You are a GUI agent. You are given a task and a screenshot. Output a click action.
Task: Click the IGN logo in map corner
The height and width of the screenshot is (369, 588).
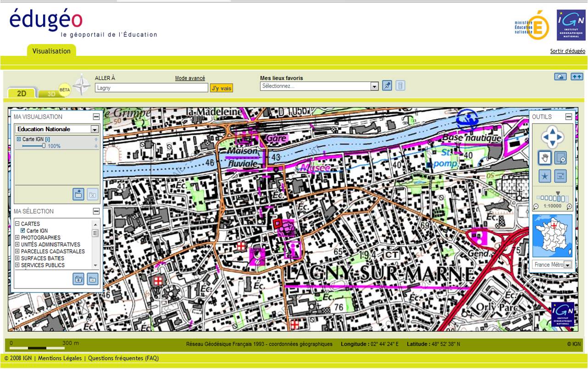(562, 314)
